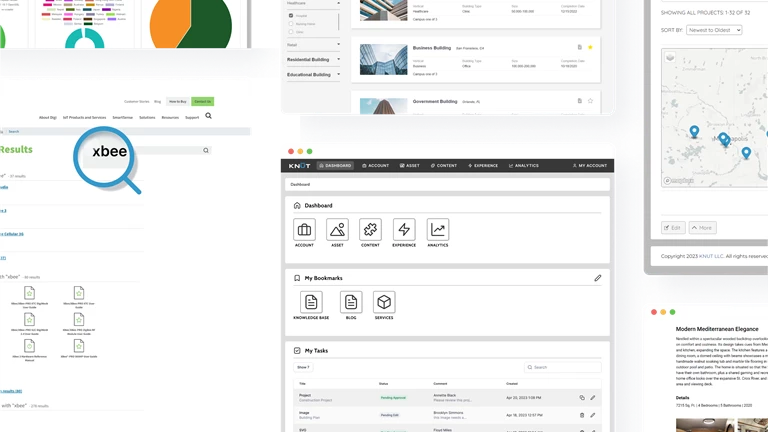Viewport: 768px width, 432px height.
Task: Favorite Government Building with star icon
Action: (590, 101)
